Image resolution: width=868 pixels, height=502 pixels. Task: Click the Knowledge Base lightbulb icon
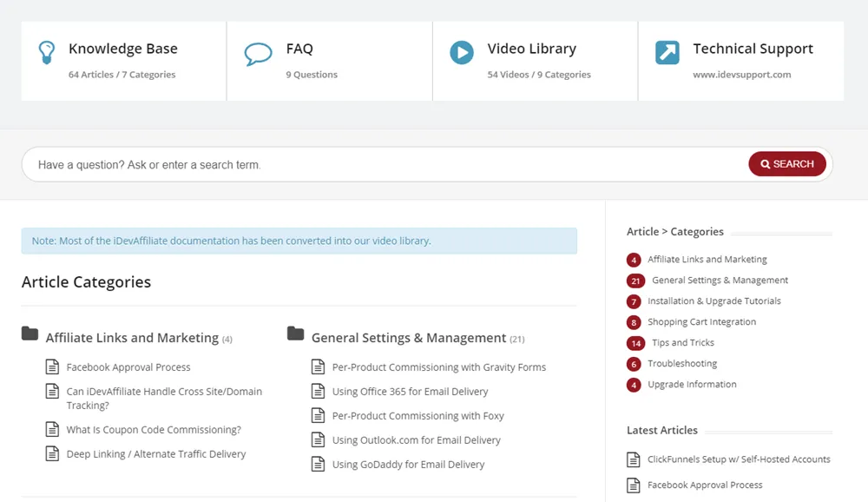[x=47, y=53]
